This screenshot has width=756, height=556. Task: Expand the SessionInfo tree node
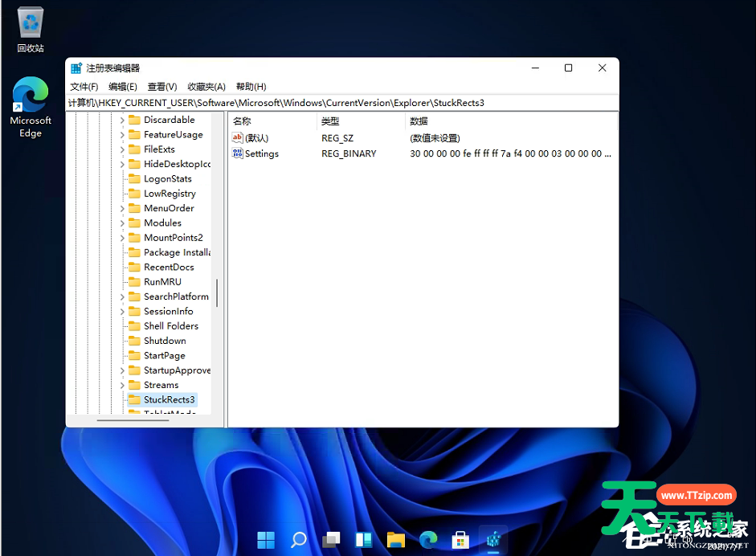click(x=123, y=311)
